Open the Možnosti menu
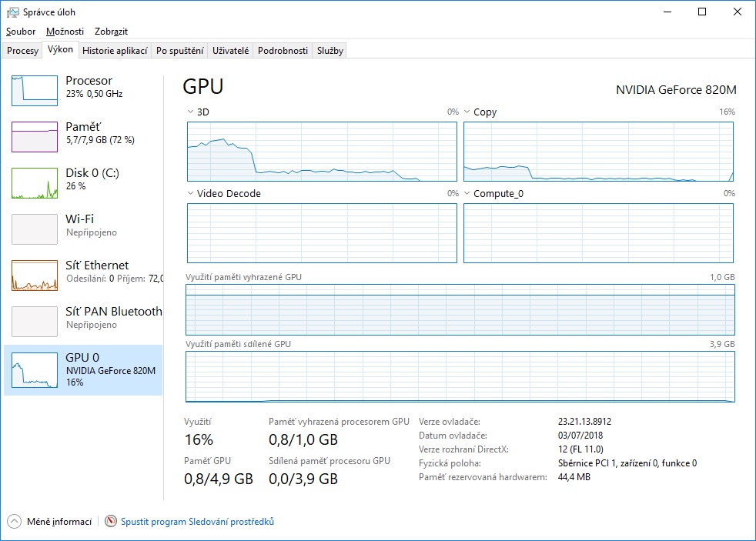The height and width of the screenshot is (541, 756). point(65,32)
